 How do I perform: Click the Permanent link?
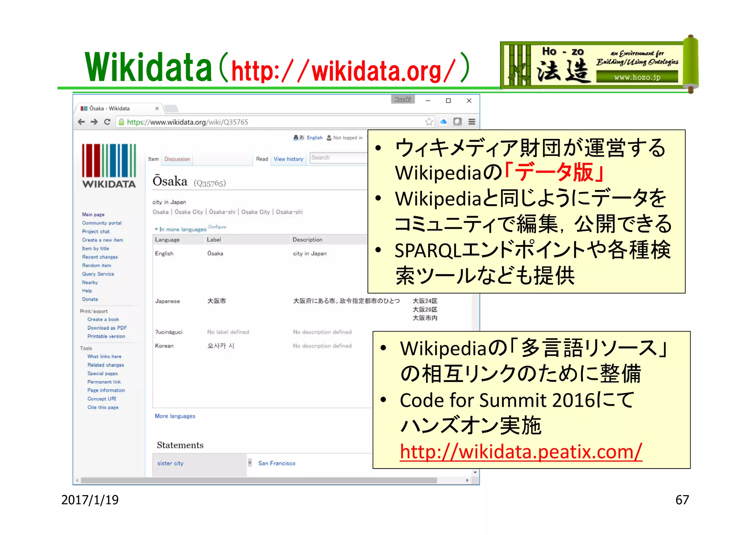coord(104,382)
